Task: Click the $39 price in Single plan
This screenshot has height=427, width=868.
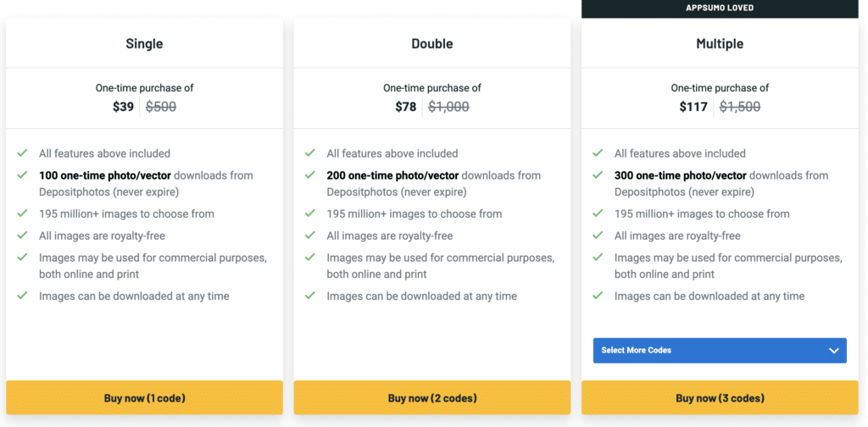Action: [124, 107]
